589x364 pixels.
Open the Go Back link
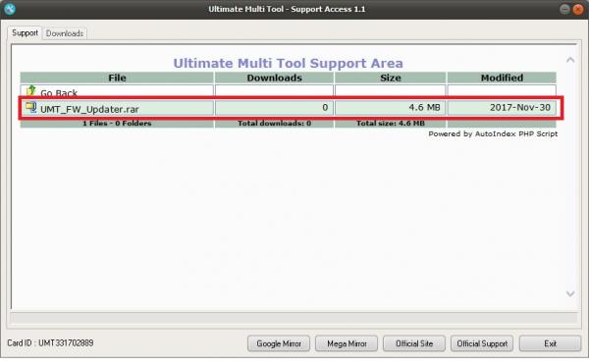(x=59, y=92)
